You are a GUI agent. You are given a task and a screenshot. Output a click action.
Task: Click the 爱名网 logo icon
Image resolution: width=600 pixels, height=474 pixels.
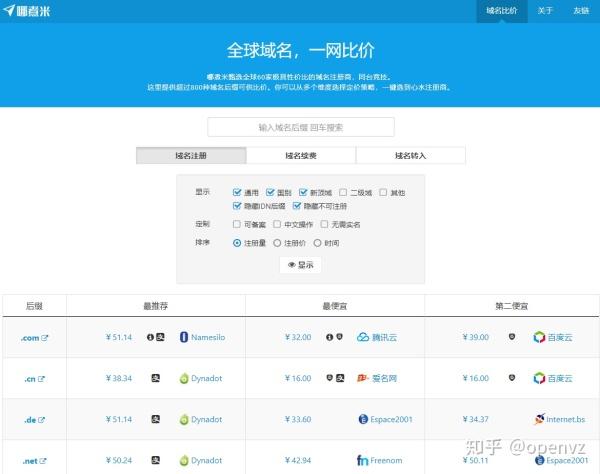pyautogui.click(x=363, y=378)
